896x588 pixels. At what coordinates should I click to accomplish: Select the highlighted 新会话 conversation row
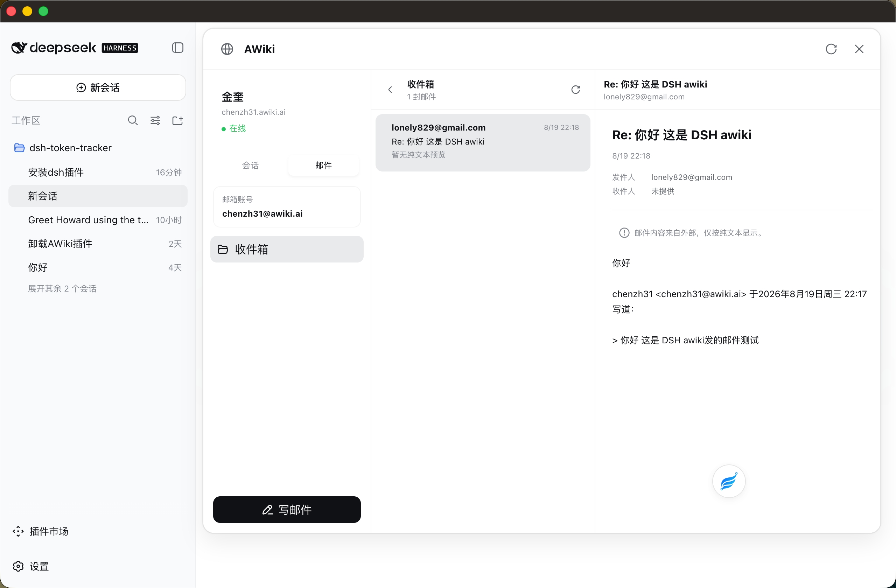(98, 196)
